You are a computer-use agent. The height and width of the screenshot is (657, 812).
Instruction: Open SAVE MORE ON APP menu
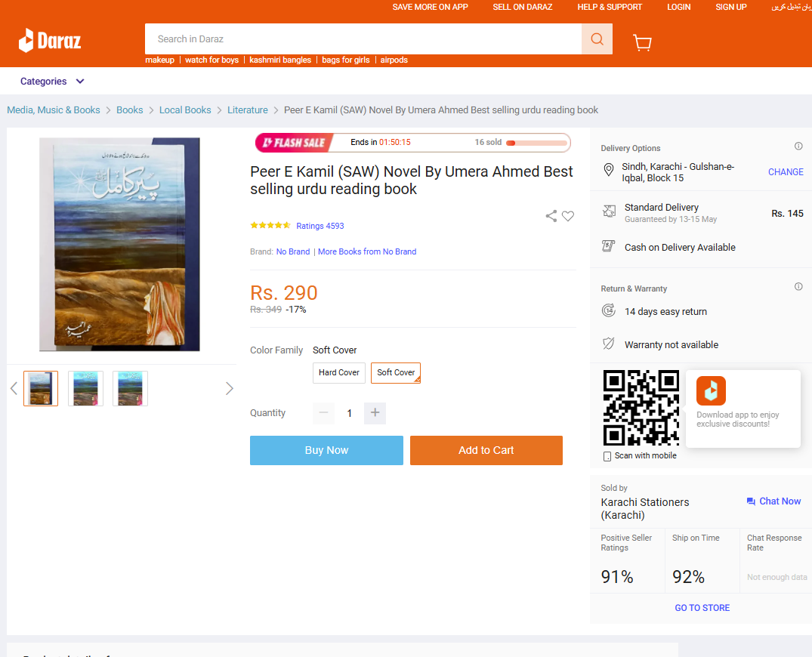(x=430, y=8)
